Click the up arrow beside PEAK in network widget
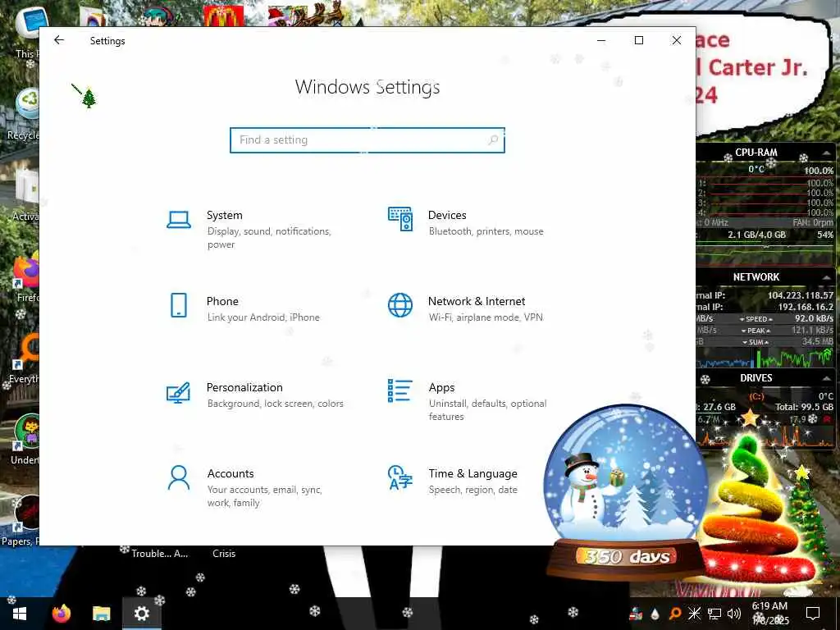Screen dimensions: 840x630 [768, 331]
